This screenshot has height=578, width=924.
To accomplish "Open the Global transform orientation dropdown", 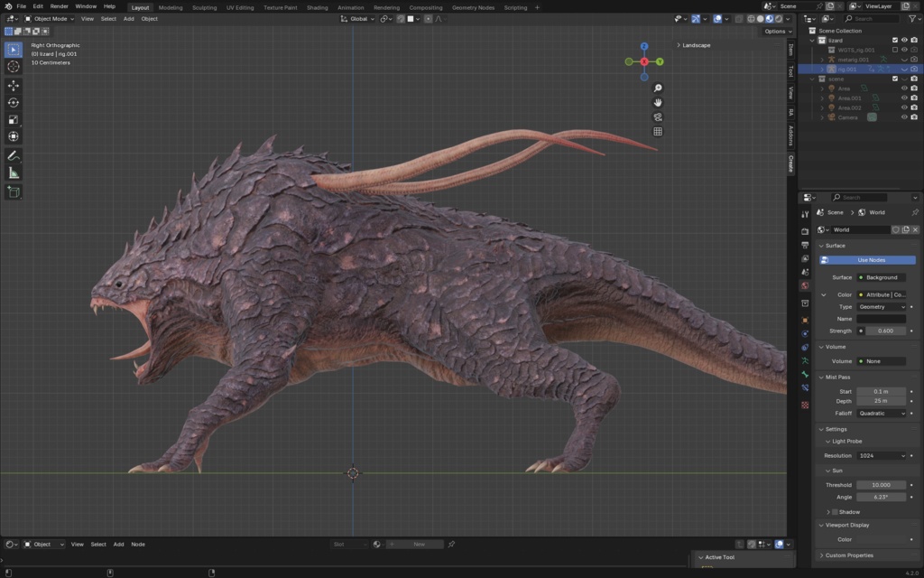I will coord(357,18).
